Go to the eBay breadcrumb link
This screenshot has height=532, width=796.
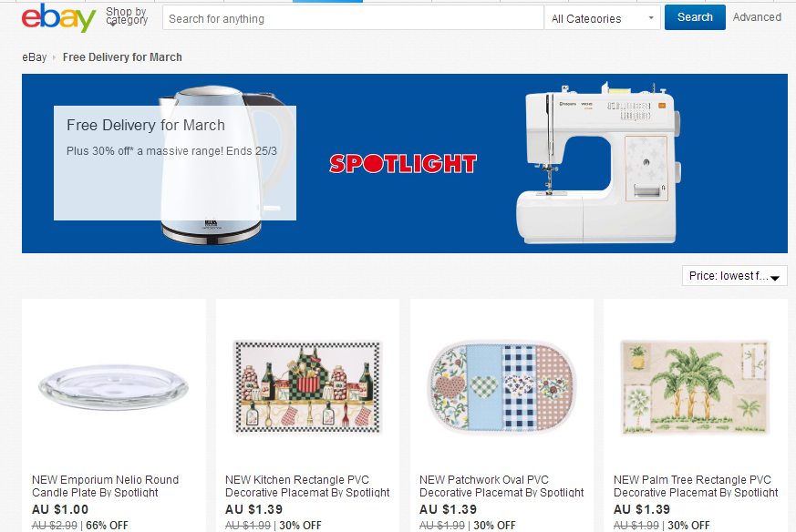(x=34, y=57)
